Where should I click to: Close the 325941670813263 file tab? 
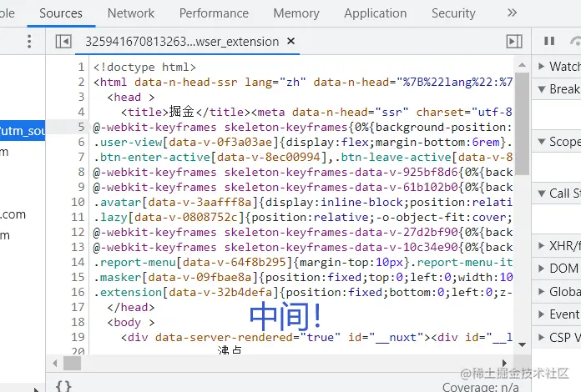click(290, 42)
